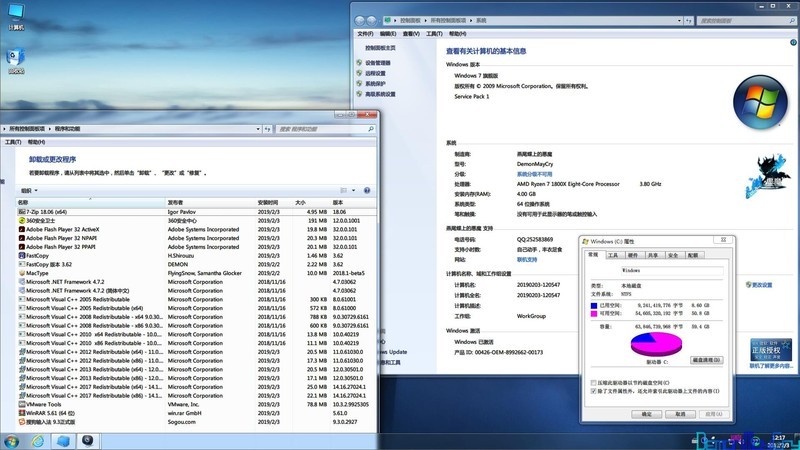Toggle index file contents checkbox

coord(593,391)
